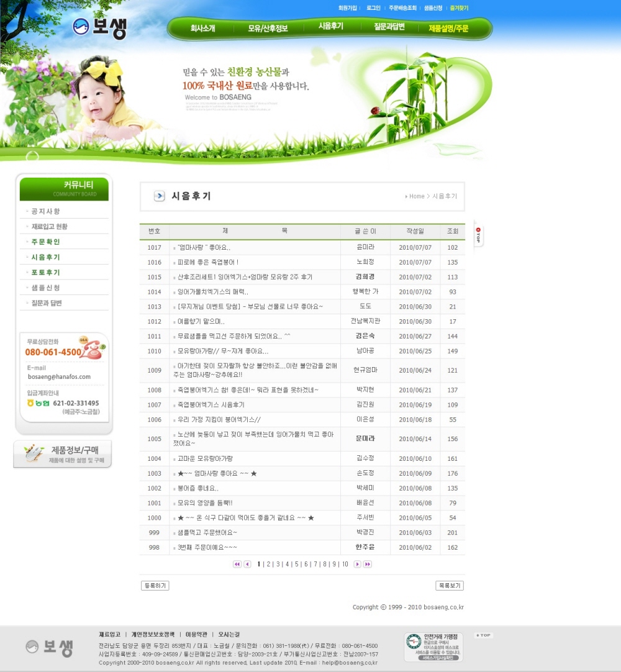Open the 제품정보/구매 banner in sidebar
The image size is (621, 672).
63,454
